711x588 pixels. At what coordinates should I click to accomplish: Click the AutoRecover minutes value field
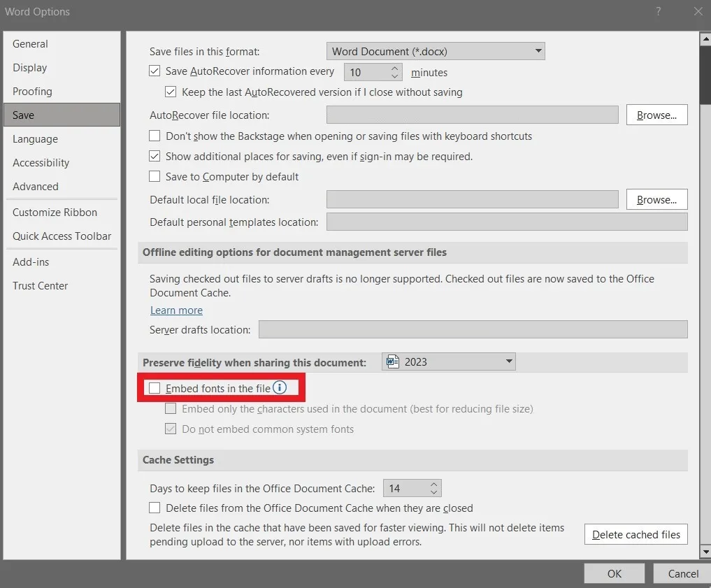(x=367, y=72)
